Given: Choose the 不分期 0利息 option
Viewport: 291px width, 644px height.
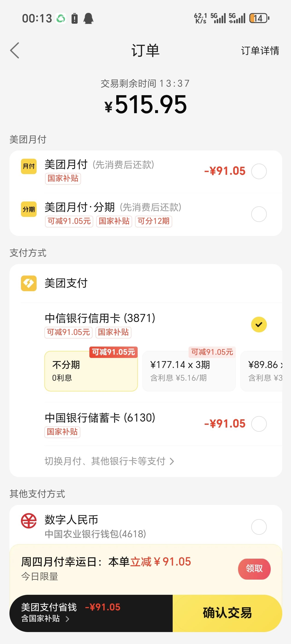Looking at the screenshot, I should tap(91, 371).
